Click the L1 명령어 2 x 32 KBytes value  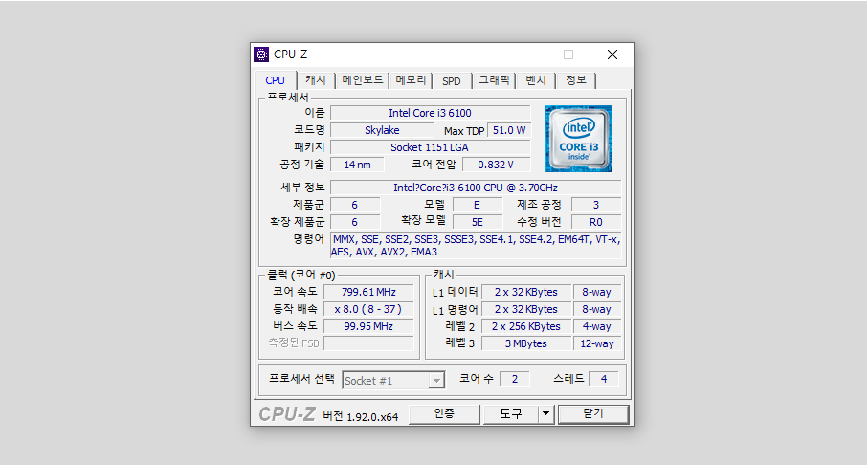(x=526, y=309)
